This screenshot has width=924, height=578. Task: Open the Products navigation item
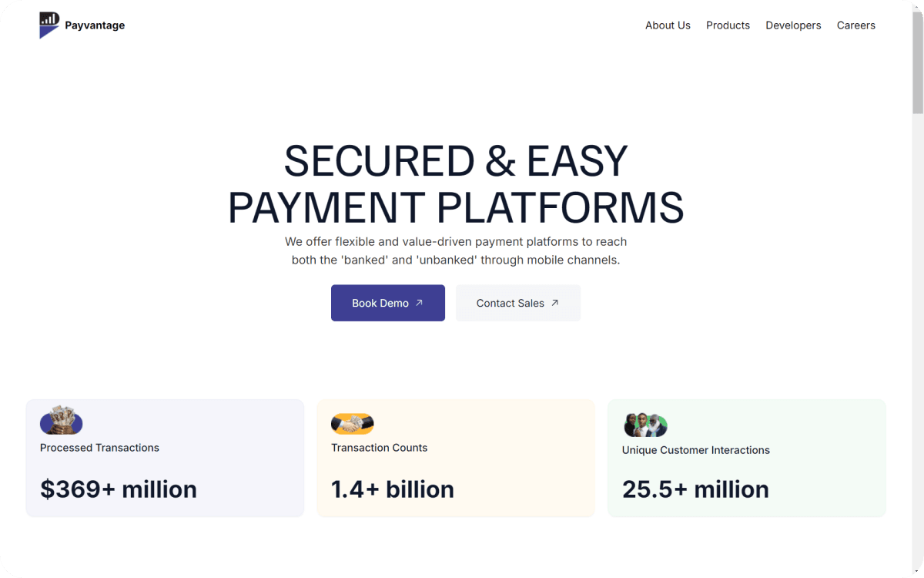coord(728,25)
